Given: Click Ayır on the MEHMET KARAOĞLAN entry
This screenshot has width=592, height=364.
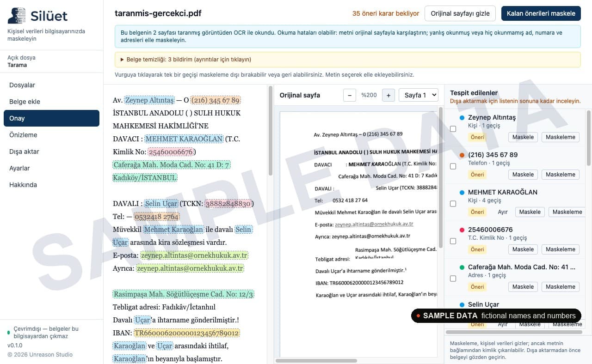Looking at the screenshot, I should click(503, 212).
